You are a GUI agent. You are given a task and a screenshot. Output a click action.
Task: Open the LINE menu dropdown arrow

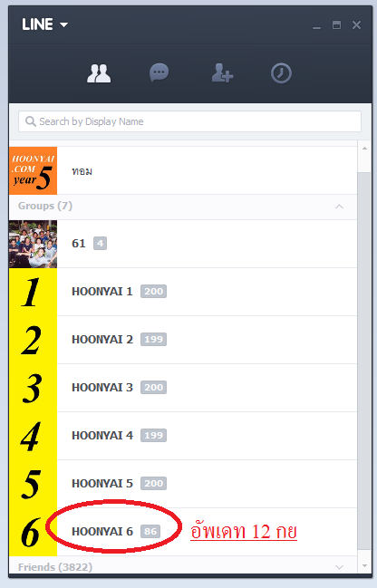pyautogui.click(x=63, y=25)
